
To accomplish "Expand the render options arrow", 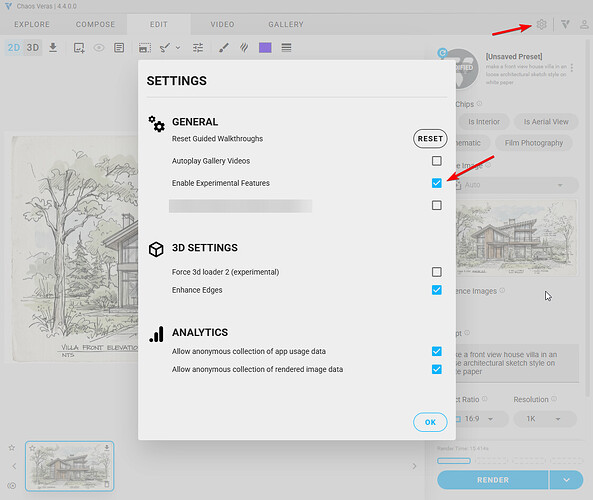I will pos(566,480).
